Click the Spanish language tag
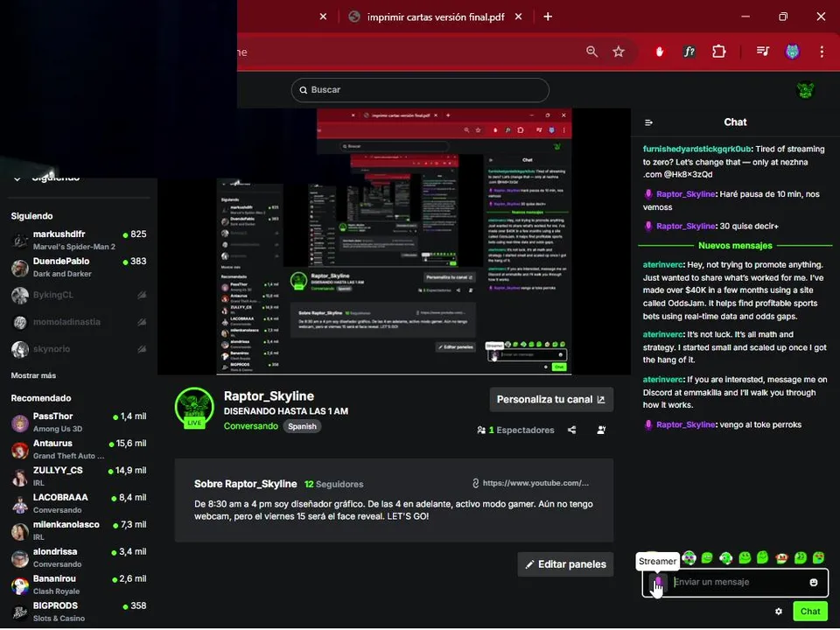 [x=302, y=427]
